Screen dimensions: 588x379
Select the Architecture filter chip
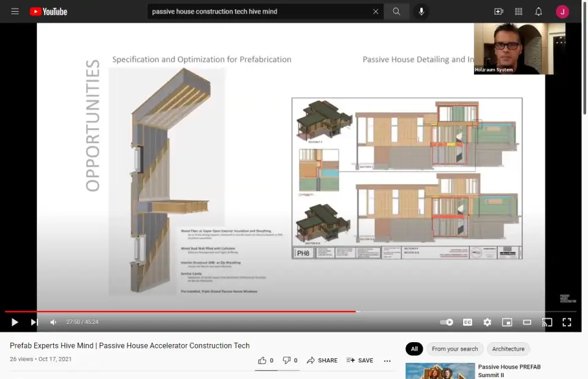coord(508,349)
